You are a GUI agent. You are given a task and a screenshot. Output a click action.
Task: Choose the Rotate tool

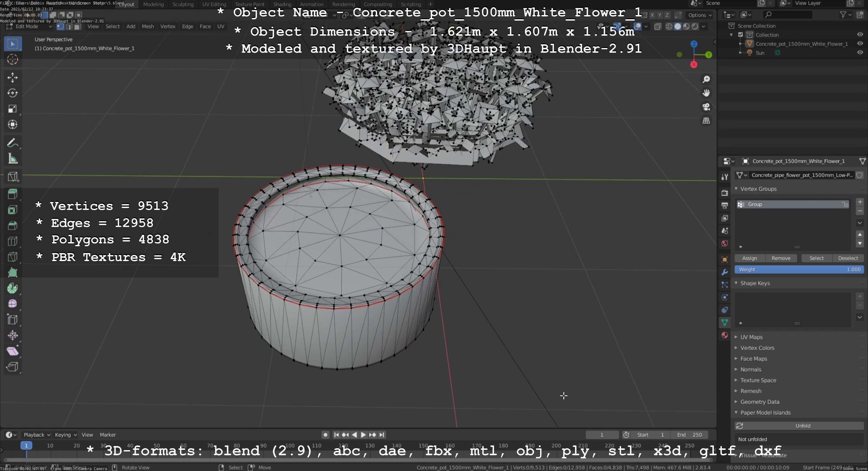[12, 93]
